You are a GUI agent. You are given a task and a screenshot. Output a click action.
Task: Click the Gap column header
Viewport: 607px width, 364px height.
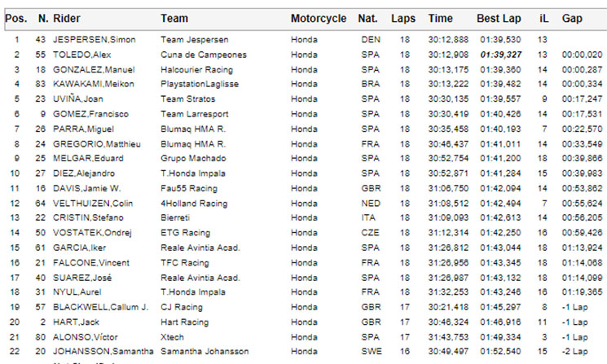coord(572,19)
